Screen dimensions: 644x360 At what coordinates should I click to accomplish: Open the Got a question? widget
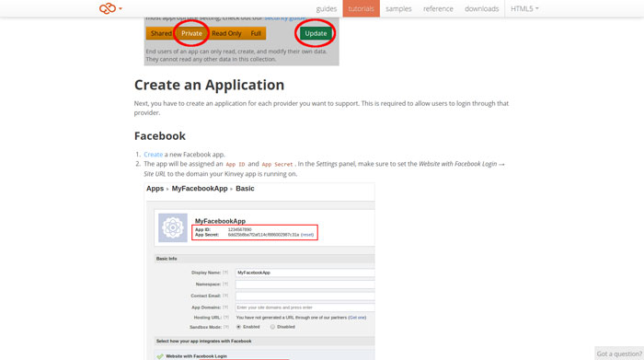619,354
